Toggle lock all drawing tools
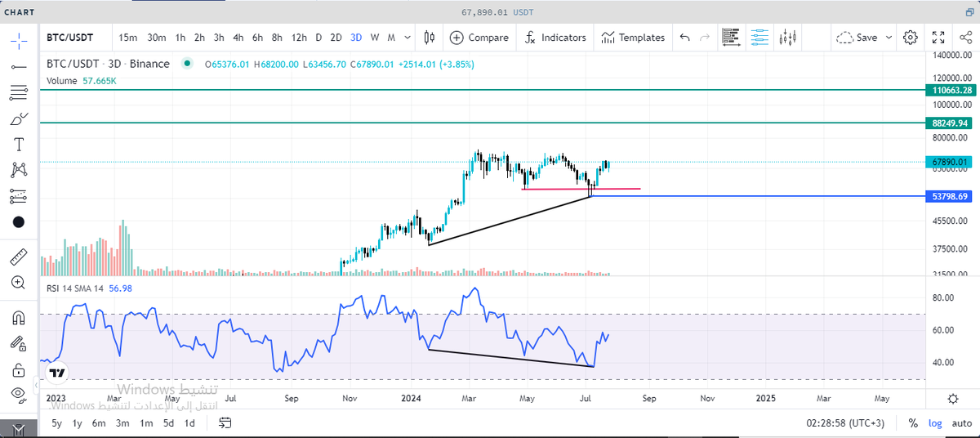 click(19, 369)
